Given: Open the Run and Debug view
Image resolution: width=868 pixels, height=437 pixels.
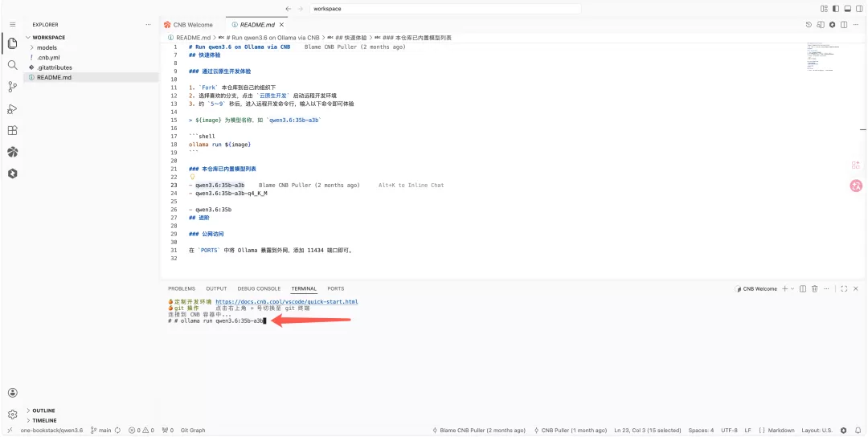Looking at the screenshot, I should tap(12, 108).
